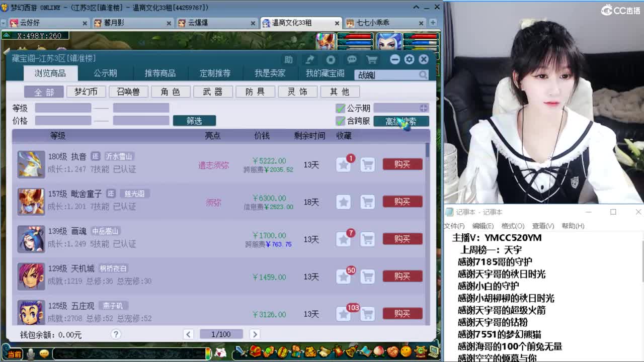Open the 助 help icon in 藏宝阁 header

pos(288,59)
